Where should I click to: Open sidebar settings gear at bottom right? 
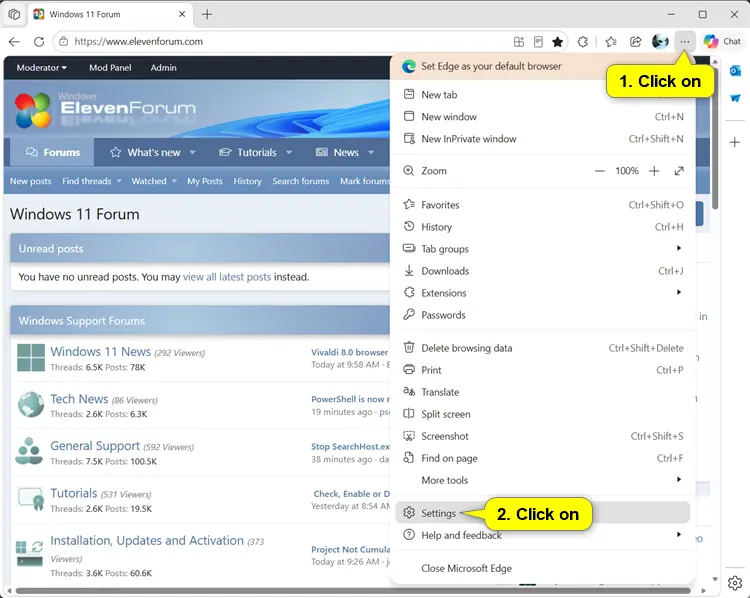point(735,583)
